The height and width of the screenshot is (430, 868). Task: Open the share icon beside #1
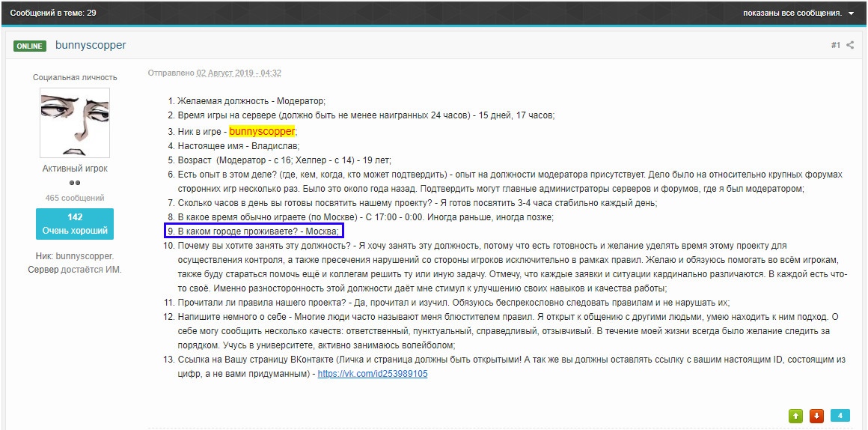point(850,45)
